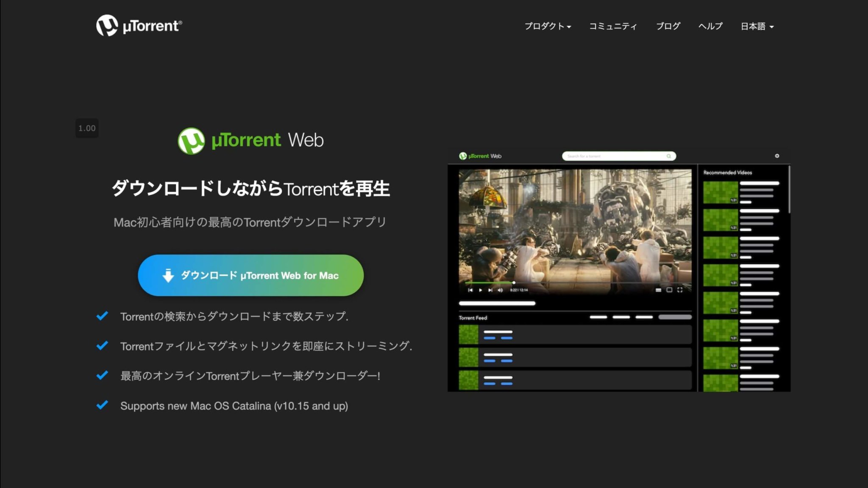
Task: Click the Torrent Feed label
Action: (x=473, y=318)
